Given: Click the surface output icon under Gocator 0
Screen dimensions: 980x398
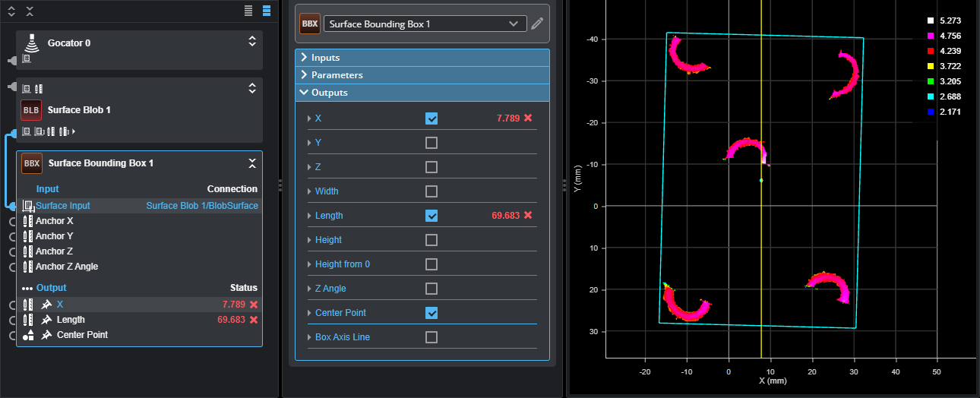Looking at the screenshot, I should tap(27, 58).
